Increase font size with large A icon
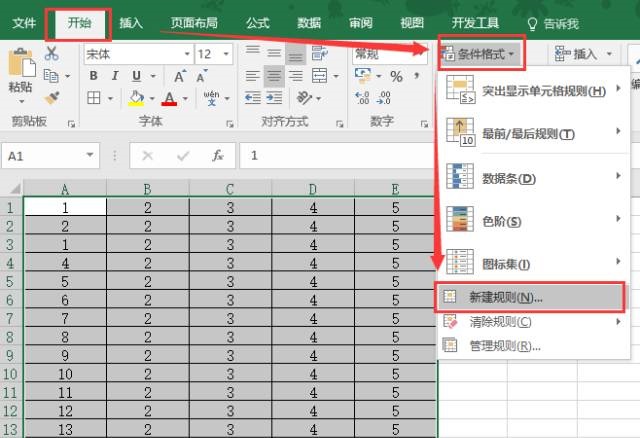The height and width of the screenshot is (438, 640). click(180, 76)
